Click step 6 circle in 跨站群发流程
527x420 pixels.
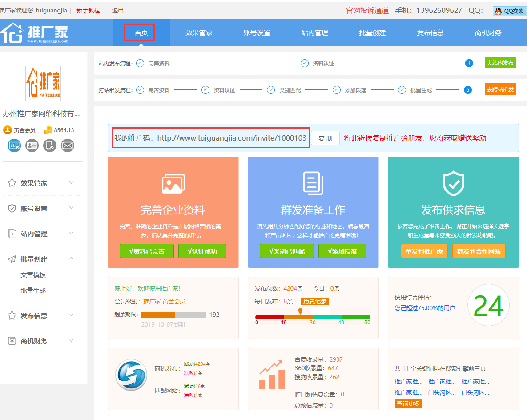pyautogui.click(x=467, y=90)
